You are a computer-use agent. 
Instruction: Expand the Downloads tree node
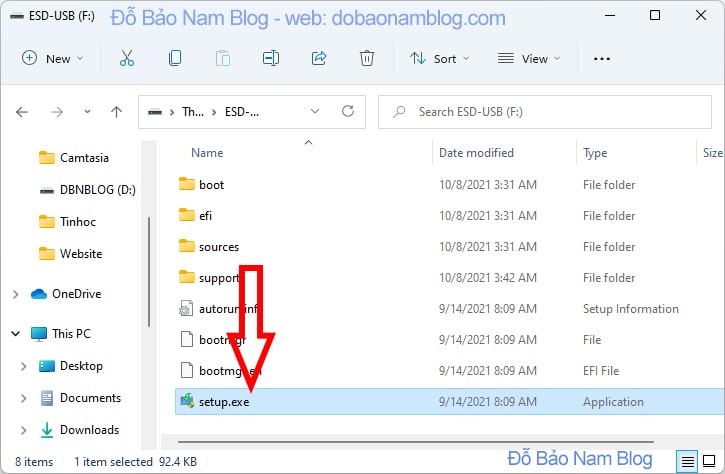[x=24, y=430]
